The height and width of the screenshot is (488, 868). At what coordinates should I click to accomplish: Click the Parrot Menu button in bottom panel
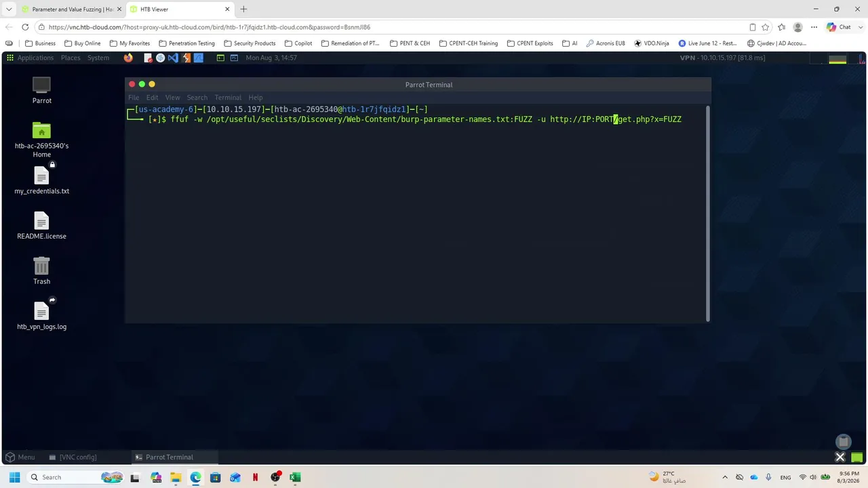pyautogui.click(x=20, y=457)
